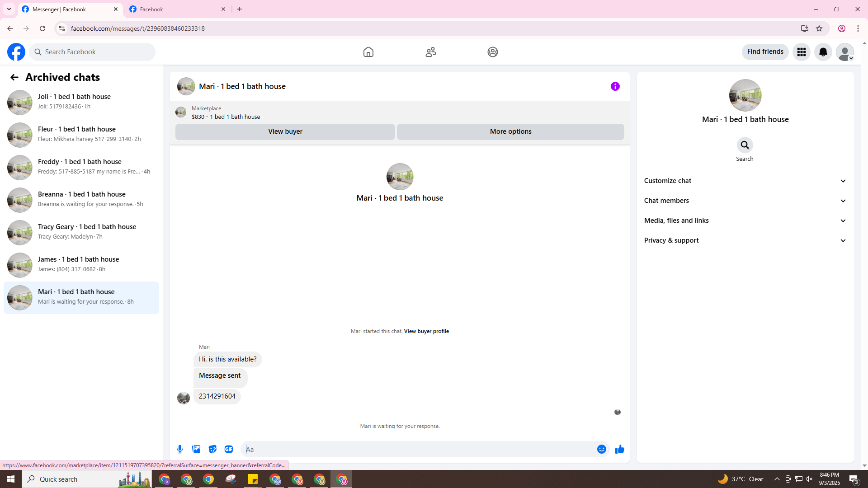This screenshot has width=868, height=488.
Task: Open the account profile menu
Action: pos(845,52)
